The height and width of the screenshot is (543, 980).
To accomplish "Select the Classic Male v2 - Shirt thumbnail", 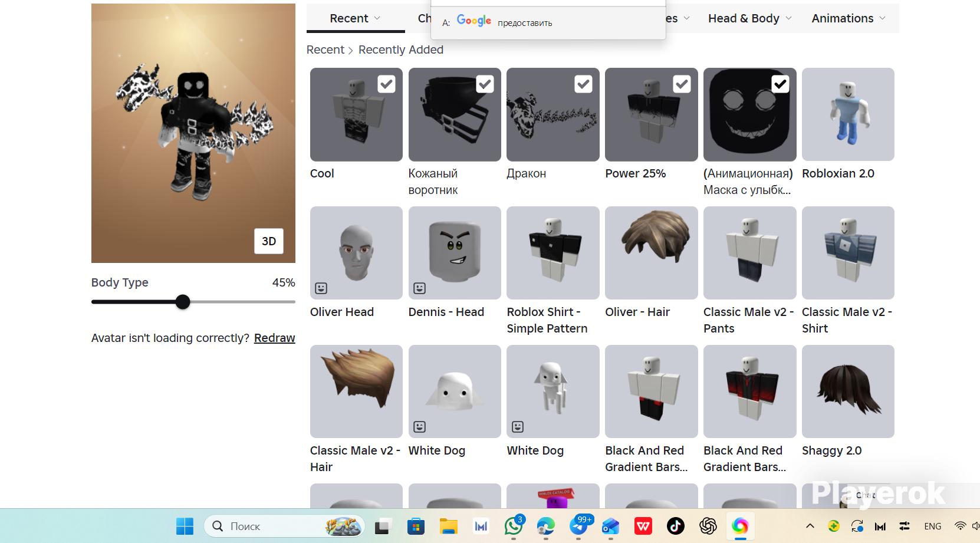I will [x=848, y=253].
